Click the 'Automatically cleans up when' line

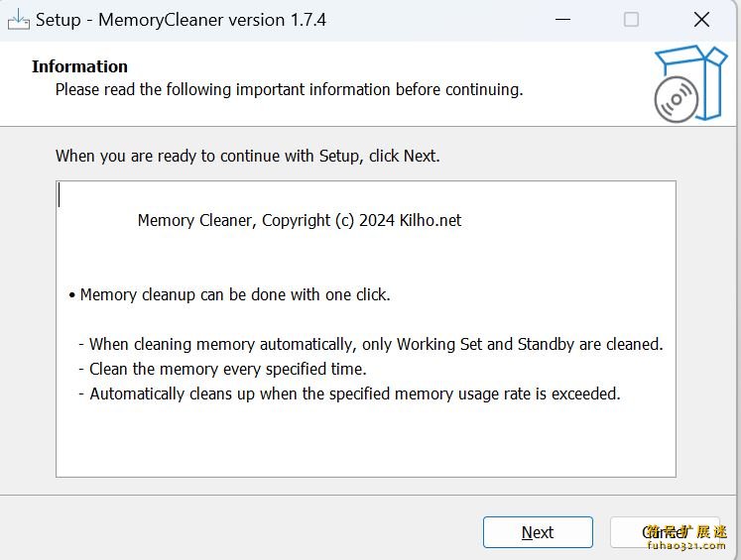[354, 393]
